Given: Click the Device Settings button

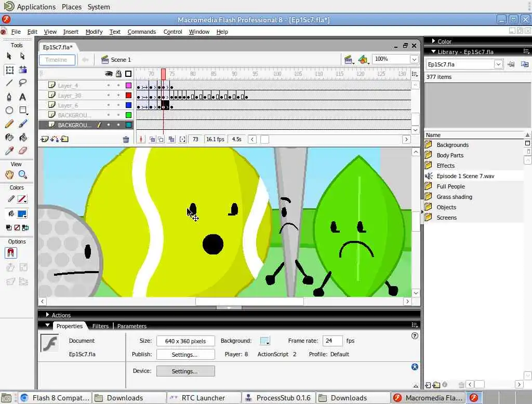Looking at the screenshot, I should [x=185, y=371].
